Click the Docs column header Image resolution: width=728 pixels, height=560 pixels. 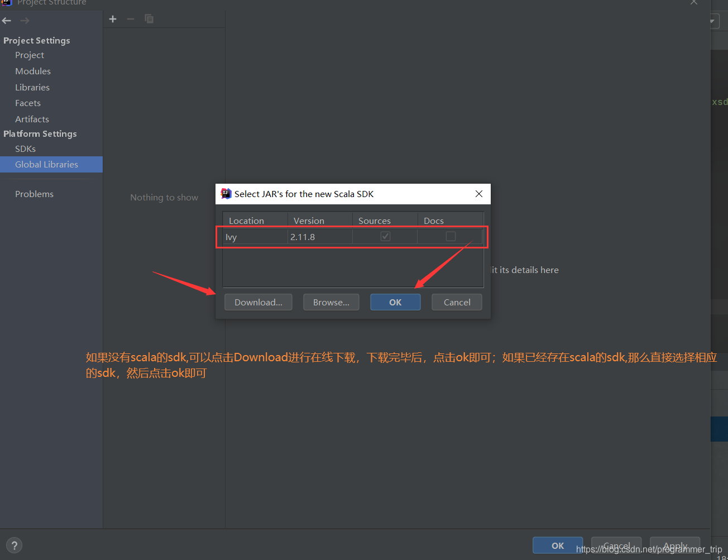(x=450, y=221)
